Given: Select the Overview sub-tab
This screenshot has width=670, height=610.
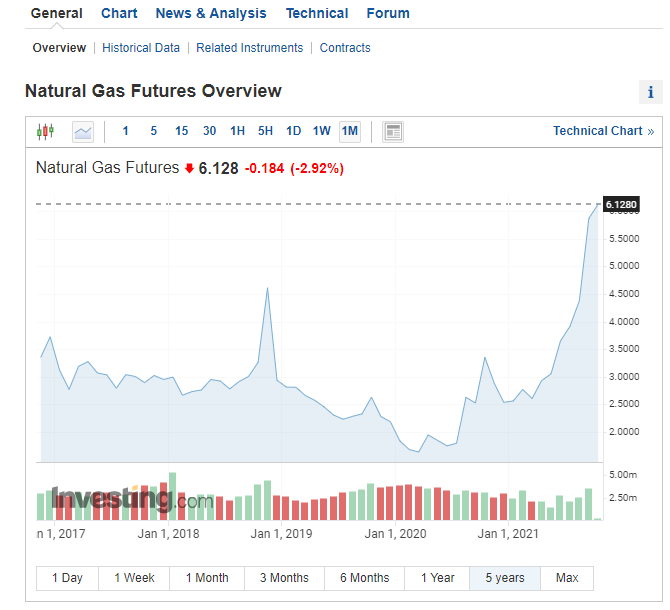Looking at the screenshot, I should (x=59, y=48).
